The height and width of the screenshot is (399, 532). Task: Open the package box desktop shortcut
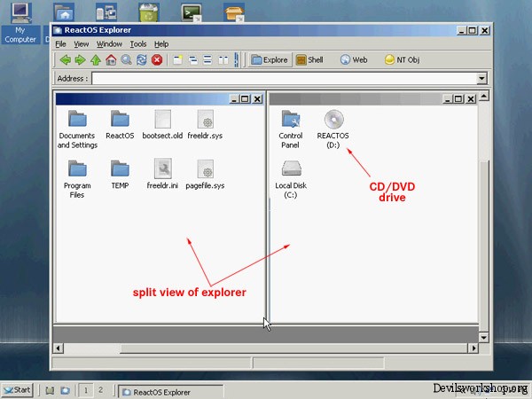(x=234, y=13)
